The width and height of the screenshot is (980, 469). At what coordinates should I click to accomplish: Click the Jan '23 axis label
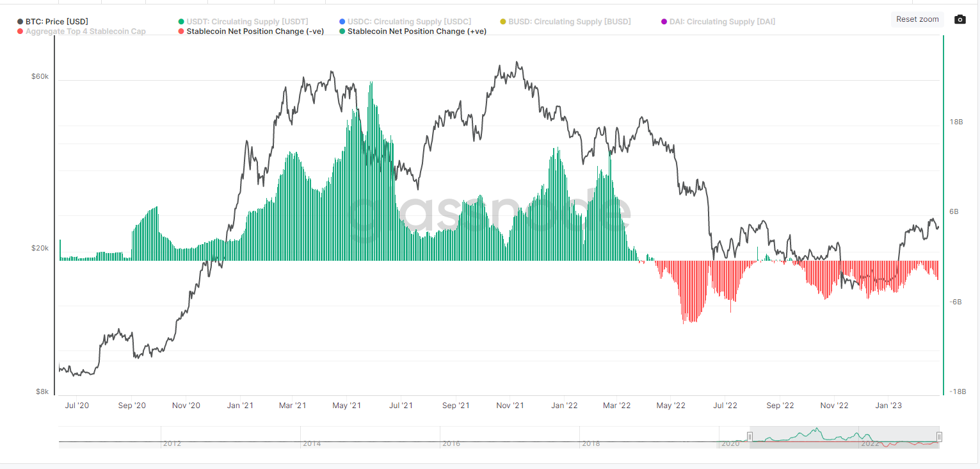pyautogui.click(x=888, y=405)
